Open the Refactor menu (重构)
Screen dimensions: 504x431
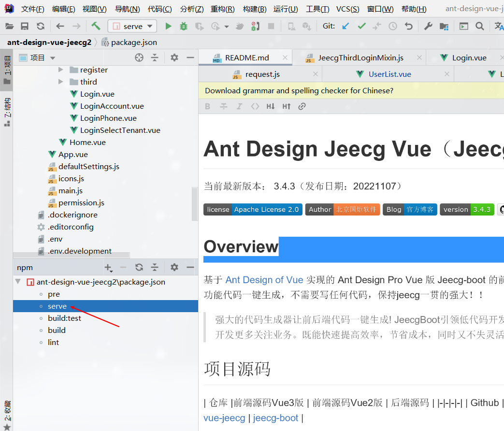tap(222, 9)
